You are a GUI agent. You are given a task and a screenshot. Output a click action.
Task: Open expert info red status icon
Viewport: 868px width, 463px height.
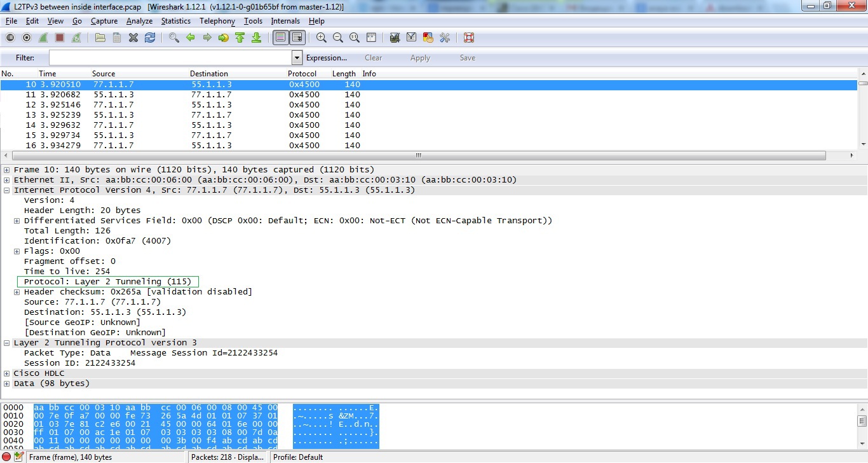tap(6, 457)
